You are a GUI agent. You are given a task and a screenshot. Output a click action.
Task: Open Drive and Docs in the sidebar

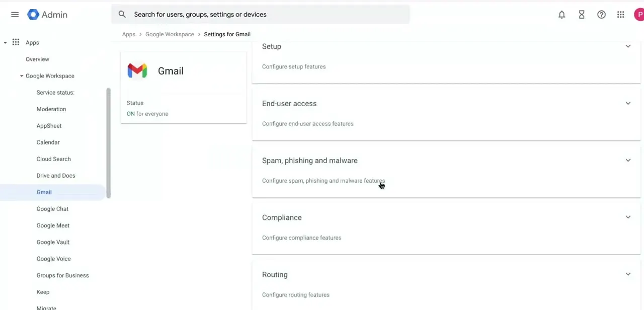pyautogui.click(x=56, y=176)
